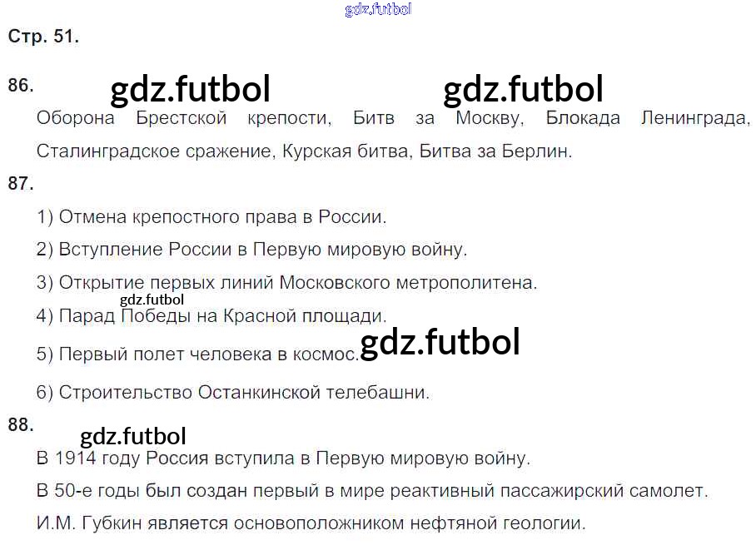Click item 1 about отмена крепостного права

click(212, 217)
